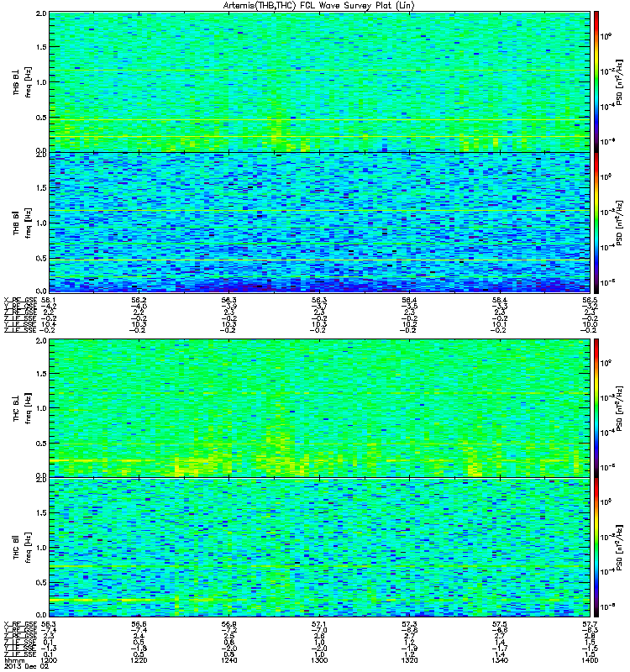Viewport: 630px width, 672px height.
Task: Click the X_RE_GSE row label under the THC panels
Action: pyautogui.click(x=20, y=624)
